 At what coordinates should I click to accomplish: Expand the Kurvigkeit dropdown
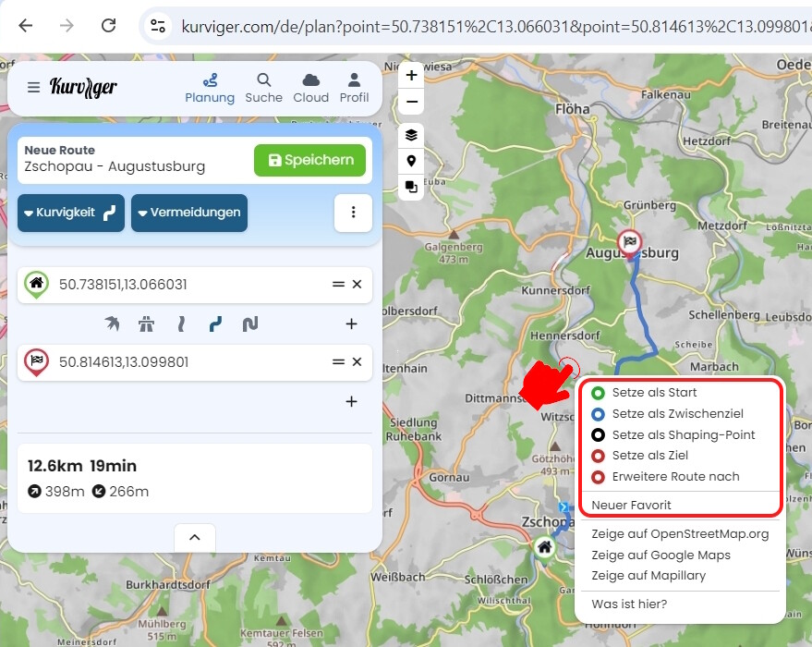coord(71,213)
